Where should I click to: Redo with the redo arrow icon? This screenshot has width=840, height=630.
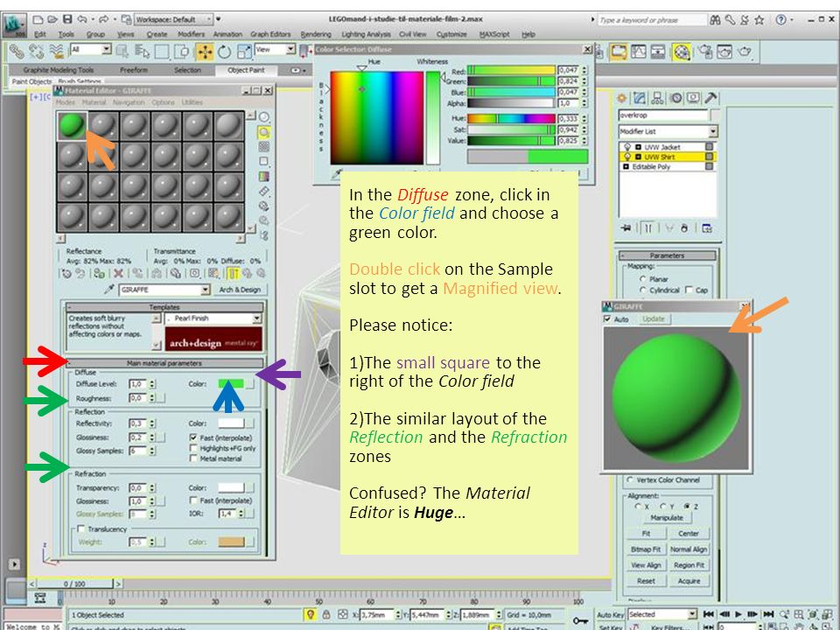[103, 19]
